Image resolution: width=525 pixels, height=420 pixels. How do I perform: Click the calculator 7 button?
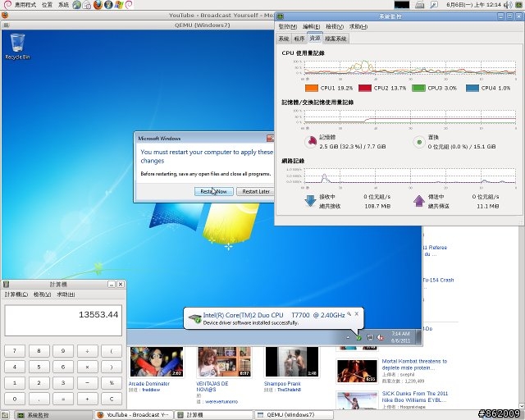[15, 351]
